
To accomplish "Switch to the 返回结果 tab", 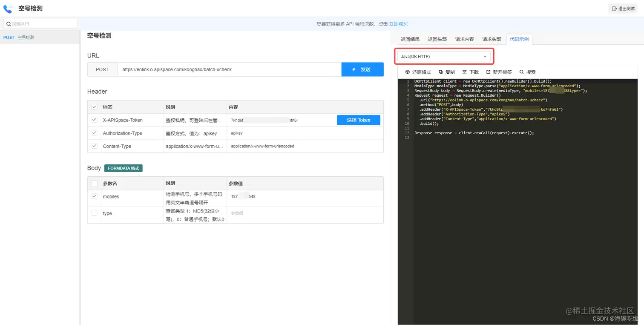I will (409, 39).
